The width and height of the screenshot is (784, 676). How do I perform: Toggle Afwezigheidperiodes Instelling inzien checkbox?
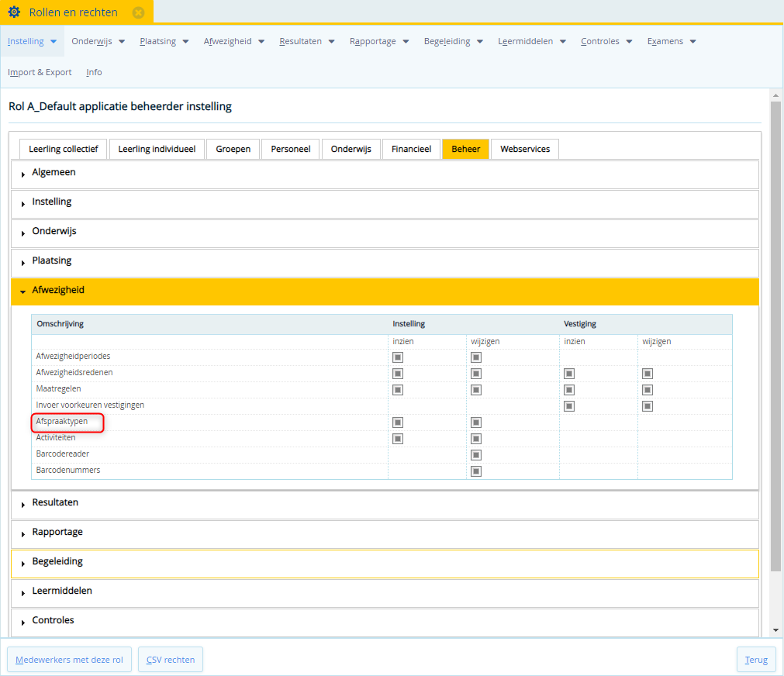click(398, 357)
